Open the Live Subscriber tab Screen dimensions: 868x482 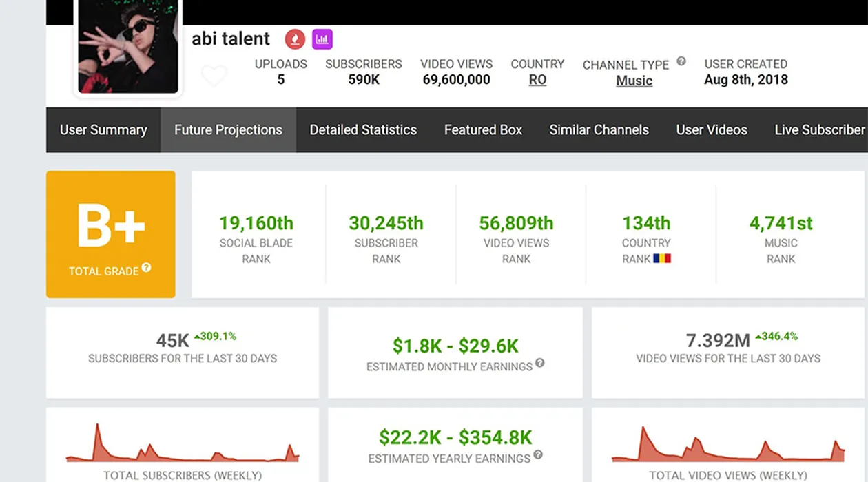tap(819, 129)
